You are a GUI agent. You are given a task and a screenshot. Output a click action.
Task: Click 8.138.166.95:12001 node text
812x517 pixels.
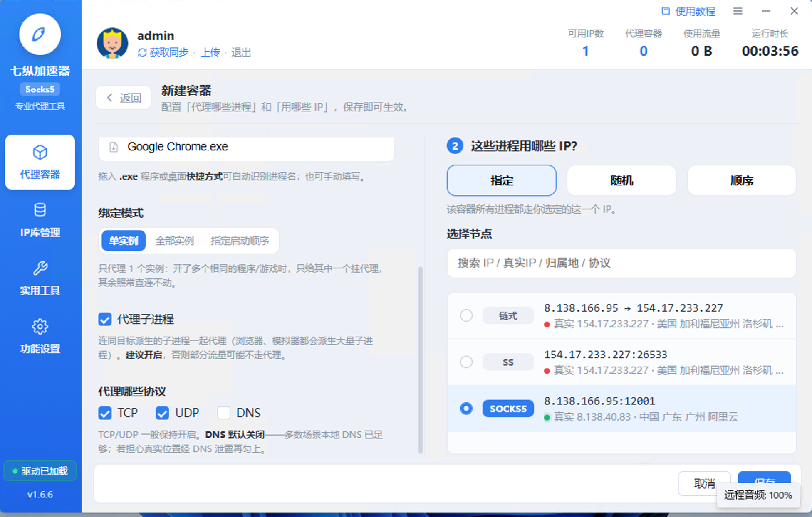point(599,401)
